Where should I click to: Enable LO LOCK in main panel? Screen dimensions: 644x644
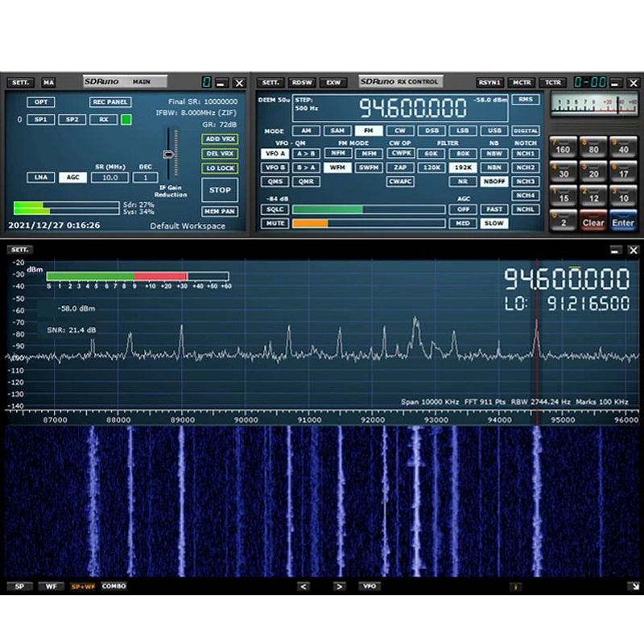click(x=219, y=168)
